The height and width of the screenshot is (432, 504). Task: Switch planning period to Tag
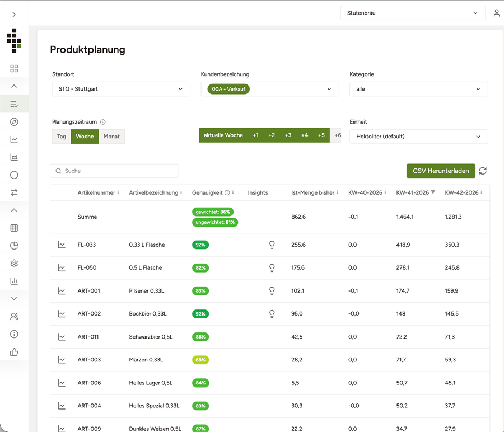point(62,137)
